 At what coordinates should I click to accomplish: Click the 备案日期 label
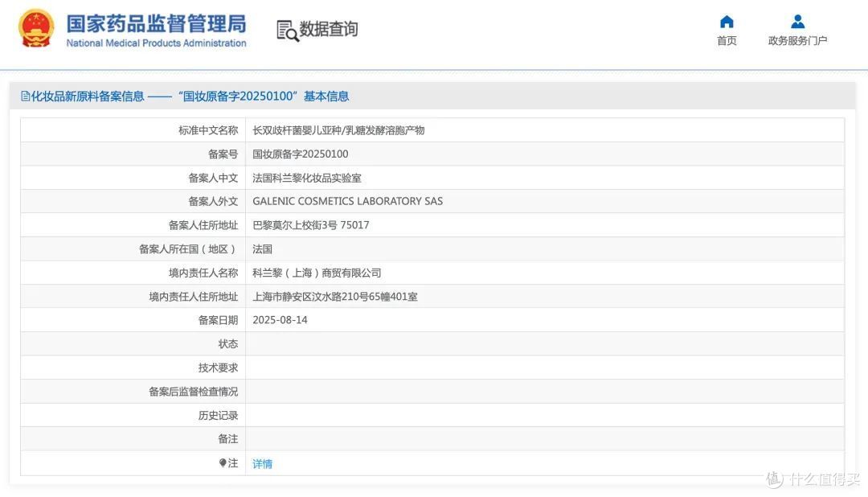pyautogui.click(x=218, y=320)
